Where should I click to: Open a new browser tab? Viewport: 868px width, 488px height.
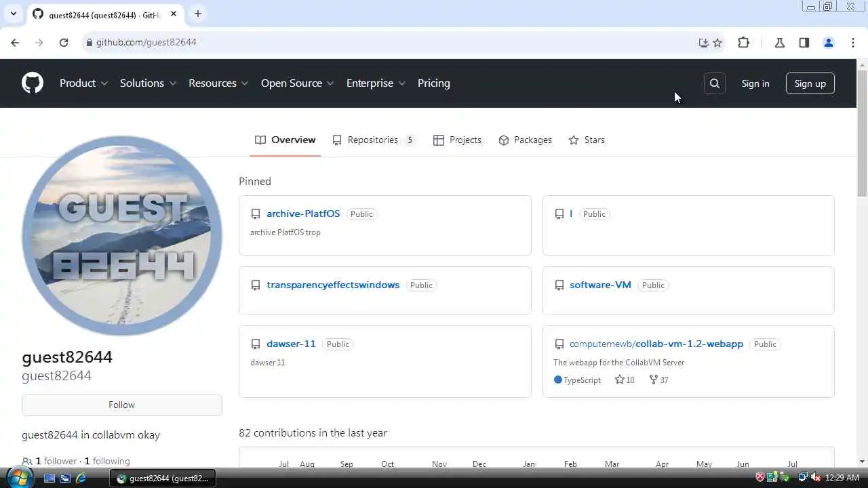click(x=197, y=14)
